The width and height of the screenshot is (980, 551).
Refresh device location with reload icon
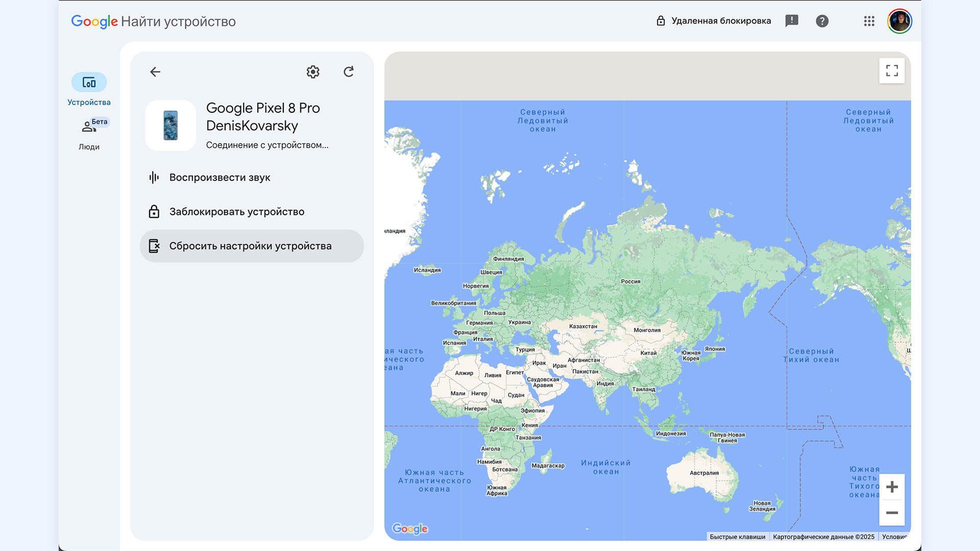point(349,72)
